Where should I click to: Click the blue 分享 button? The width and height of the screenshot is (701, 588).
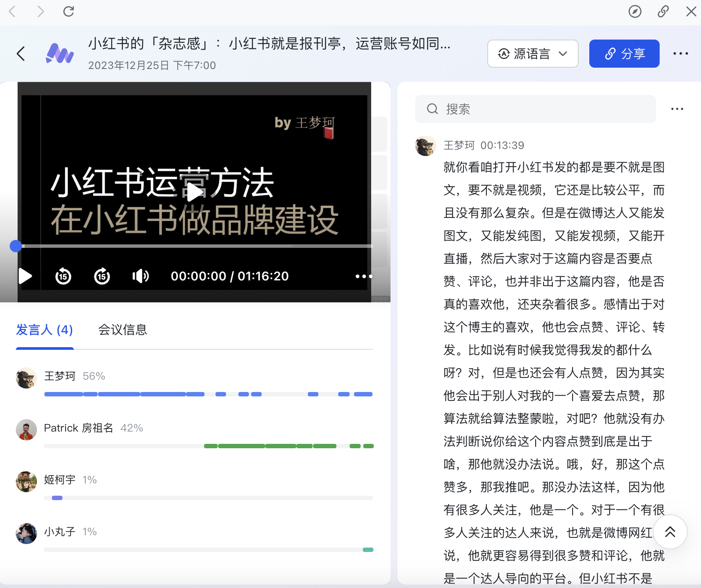(x=624, y=54)
